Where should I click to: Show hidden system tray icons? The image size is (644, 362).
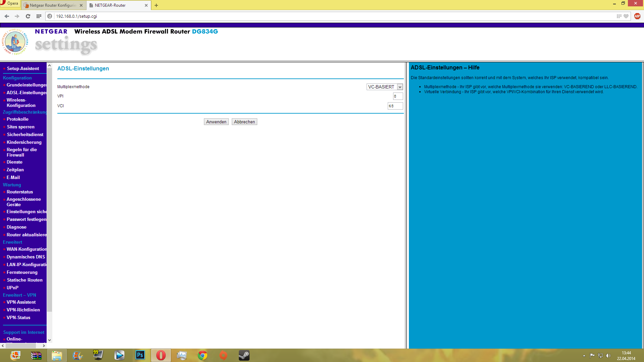pos(584,356)
